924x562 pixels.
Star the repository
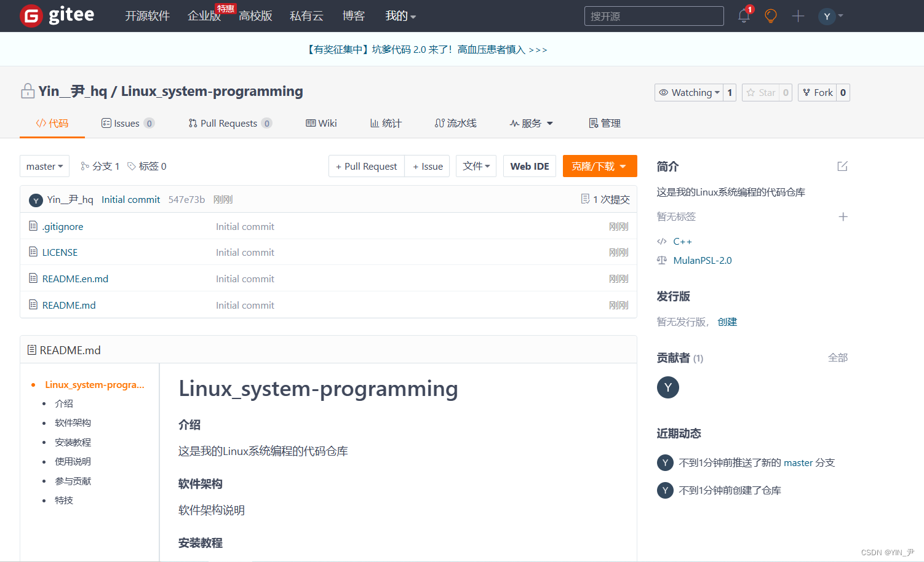(x=760, y=92)
